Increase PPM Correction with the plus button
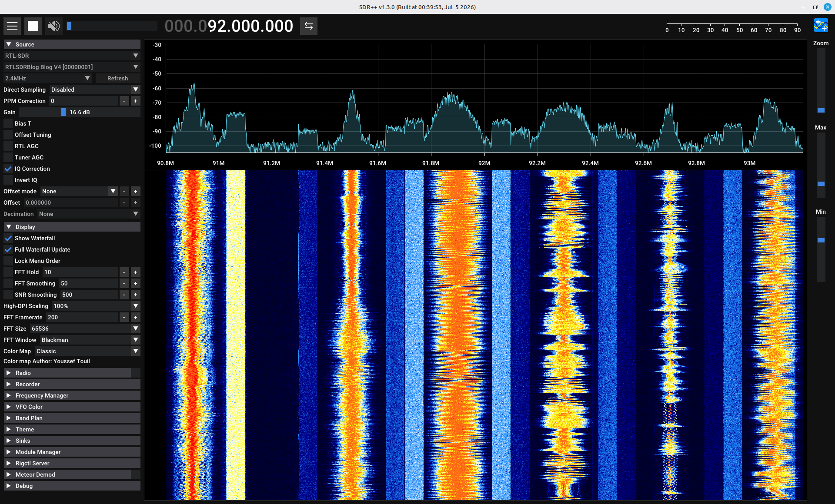This screenshot has height=504, width=835. pyautogui.click(x=136, y=101)
